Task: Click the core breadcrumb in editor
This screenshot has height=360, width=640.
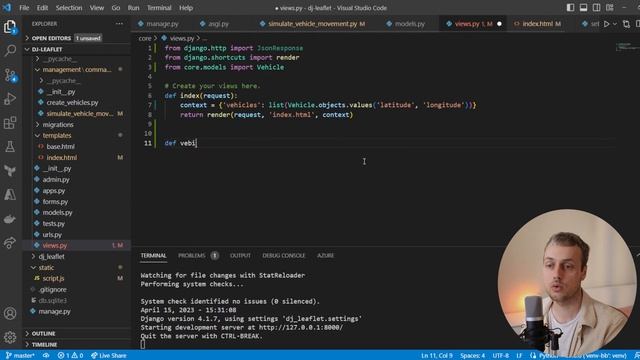Action: coord(144,38)
